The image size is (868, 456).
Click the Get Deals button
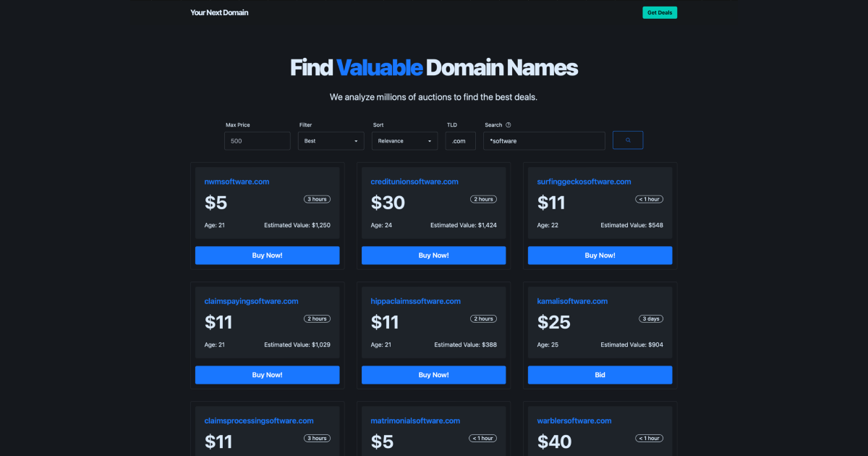(660, 12)
